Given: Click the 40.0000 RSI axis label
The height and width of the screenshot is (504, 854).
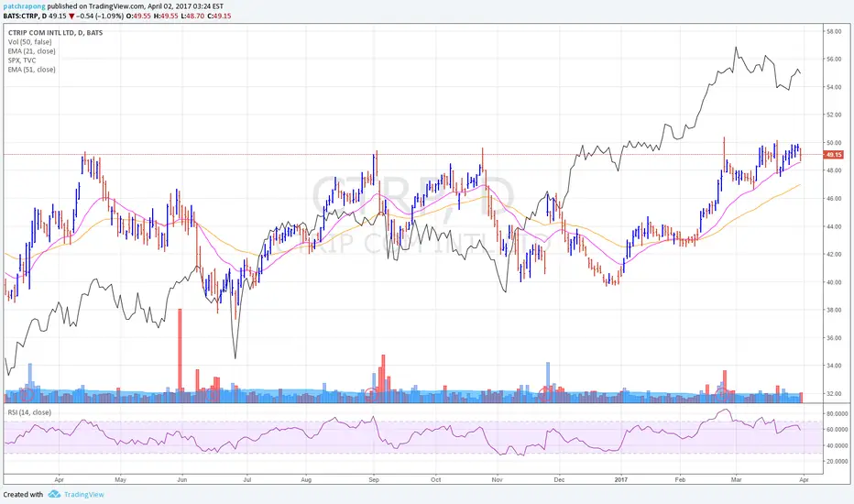Looking at the screenshot, I should 838,445.
